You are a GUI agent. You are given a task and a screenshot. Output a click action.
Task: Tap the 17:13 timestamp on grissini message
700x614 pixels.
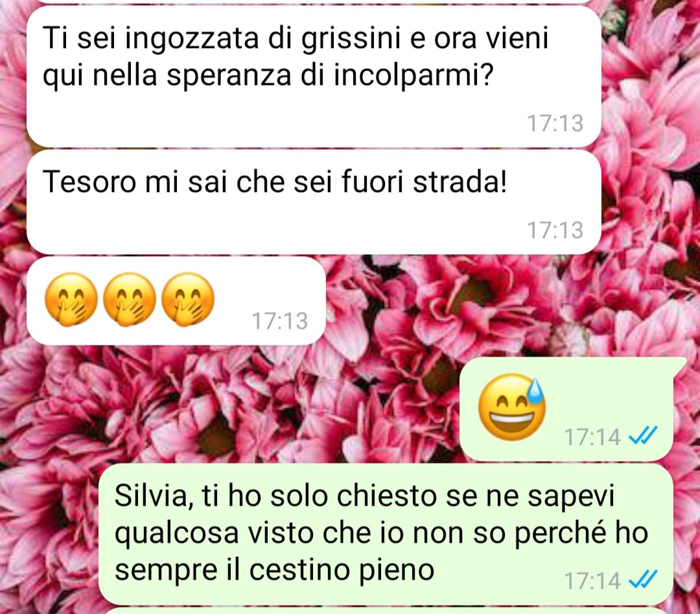point(555,123)
